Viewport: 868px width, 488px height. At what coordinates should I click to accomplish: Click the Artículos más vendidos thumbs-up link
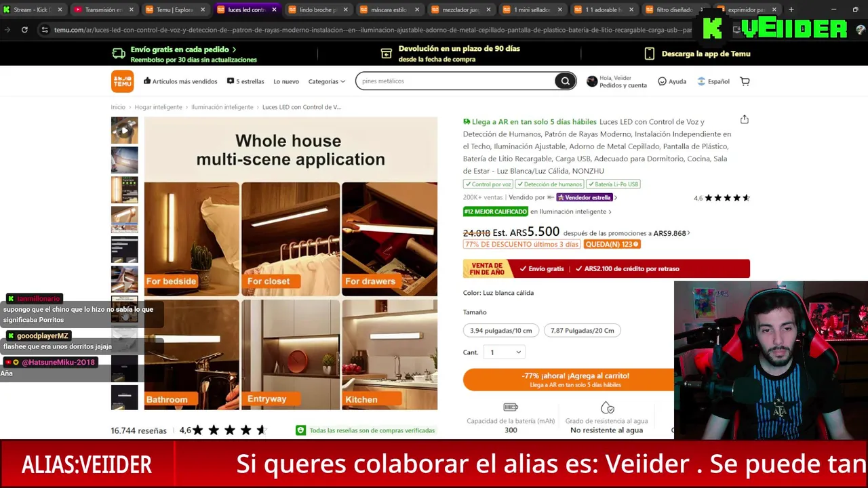pyautogui.click(x=180, y=81)
